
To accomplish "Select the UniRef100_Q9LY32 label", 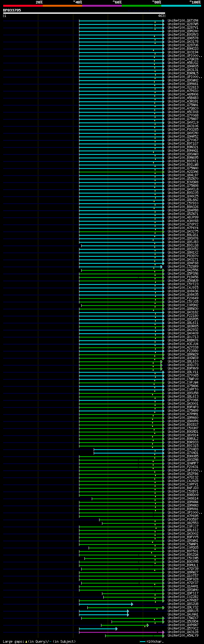I will pos(183,607).
